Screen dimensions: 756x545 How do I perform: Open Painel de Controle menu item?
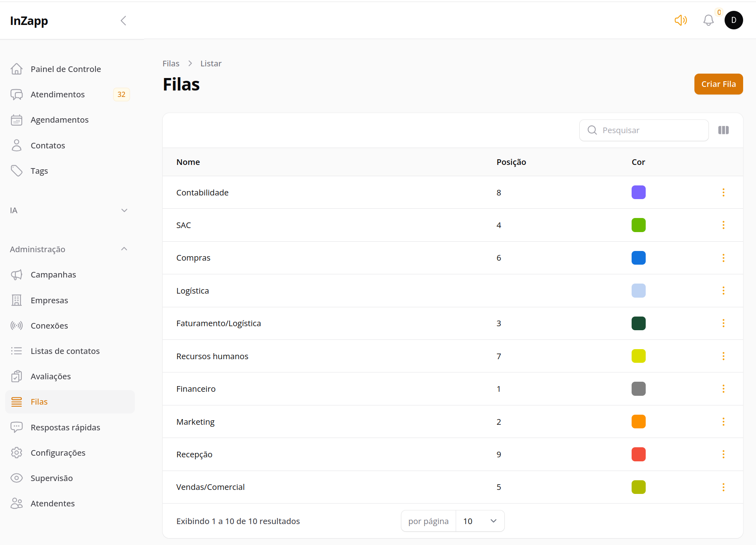pyautogui.click(x=65, y=69)
